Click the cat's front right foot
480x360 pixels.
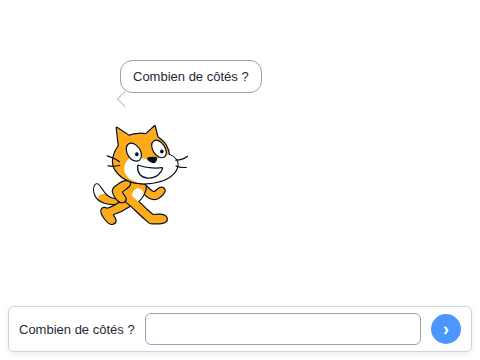(x=158, y=219)
